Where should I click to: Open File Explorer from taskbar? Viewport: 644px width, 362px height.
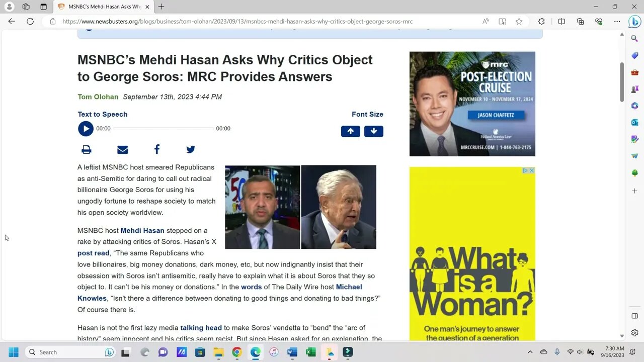(x=218, y=352)
